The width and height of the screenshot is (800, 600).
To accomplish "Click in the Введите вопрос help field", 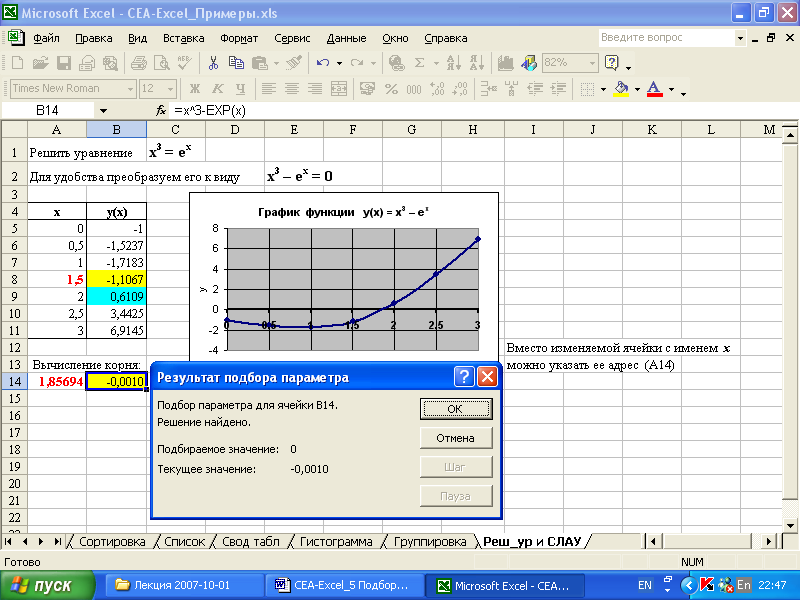I will click(x=666, y=38).
